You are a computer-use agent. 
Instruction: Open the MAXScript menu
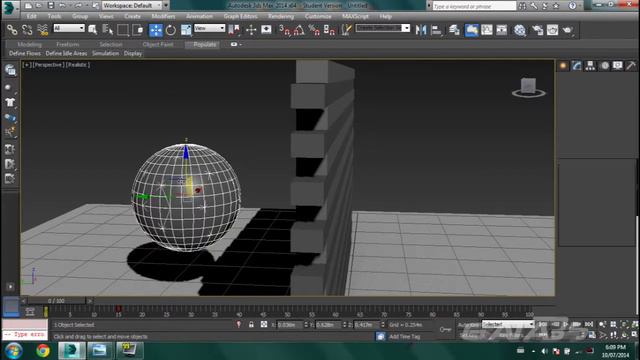(x=355, y=16)
